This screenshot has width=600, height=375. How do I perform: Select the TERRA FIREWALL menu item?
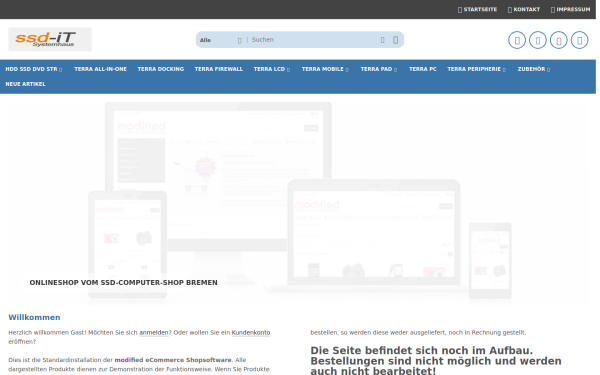point(218,69)
